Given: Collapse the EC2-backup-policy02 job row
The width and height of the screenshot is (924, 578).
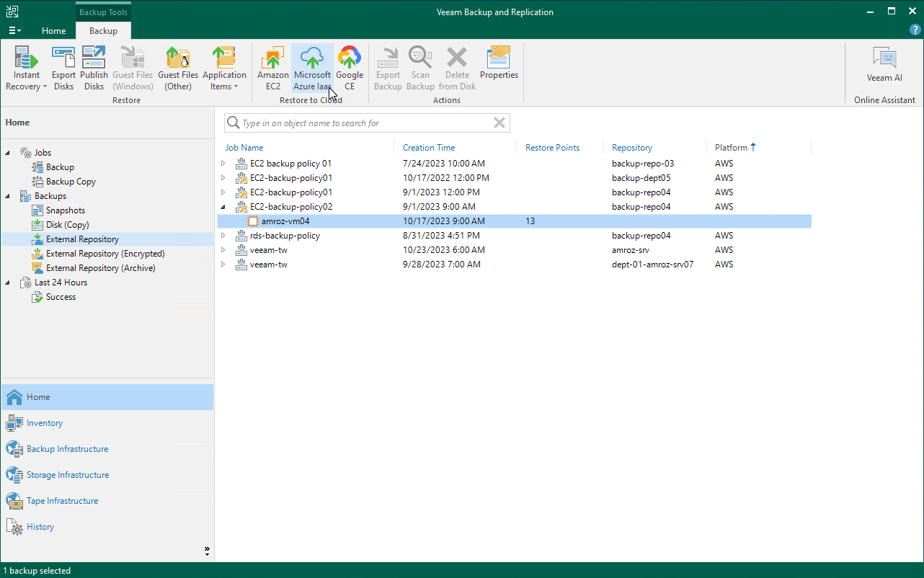Looking at the screenshot, I should [x=223, y=207].
